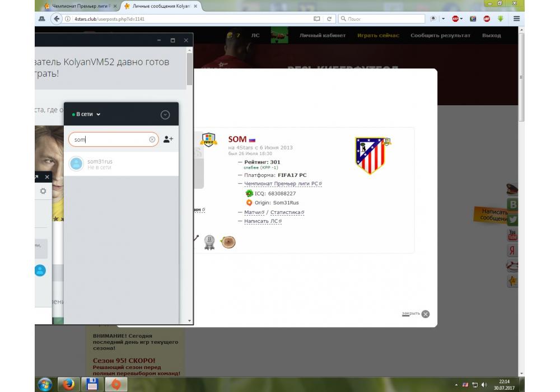Click the YouTube sidebar icon
Viewport: 560px width, 392px height.
tap(512, 235)
